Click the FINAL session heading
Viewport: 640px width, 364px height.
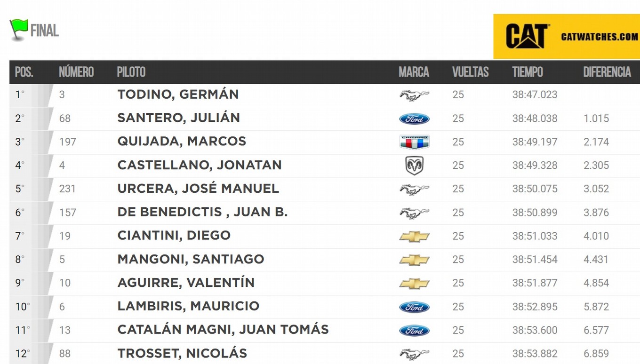coord(45,31)
